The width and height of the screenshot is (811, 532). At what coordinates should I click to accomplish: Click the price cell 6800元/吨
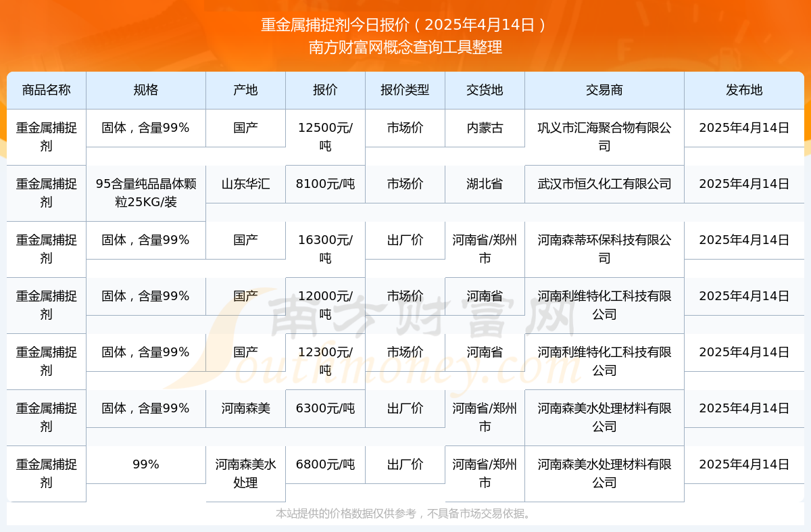(x=325, y=464)
